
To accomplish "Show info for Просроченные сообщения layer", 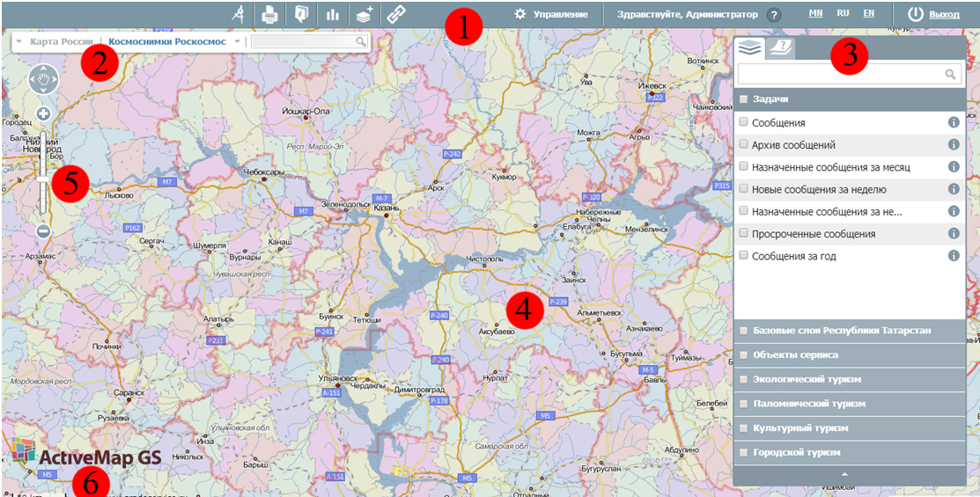I will [x=953, y=233].
